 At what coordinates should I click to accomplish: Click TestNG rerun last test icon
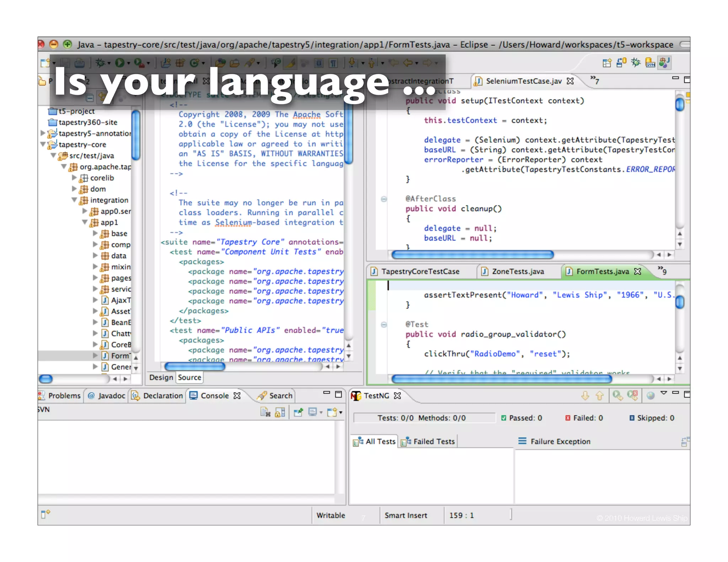(617, 395)
